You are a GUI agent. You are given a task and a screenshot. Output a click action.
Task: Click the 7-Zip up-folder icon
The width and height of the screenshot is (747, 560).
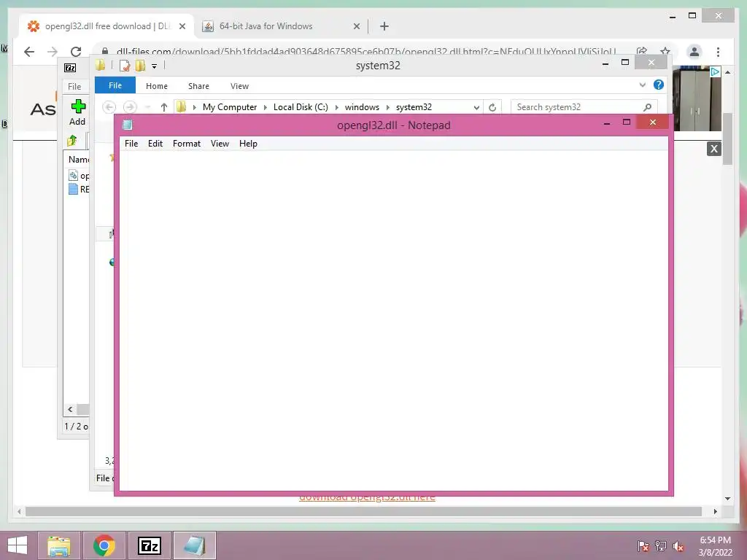[x=72, y=141]
